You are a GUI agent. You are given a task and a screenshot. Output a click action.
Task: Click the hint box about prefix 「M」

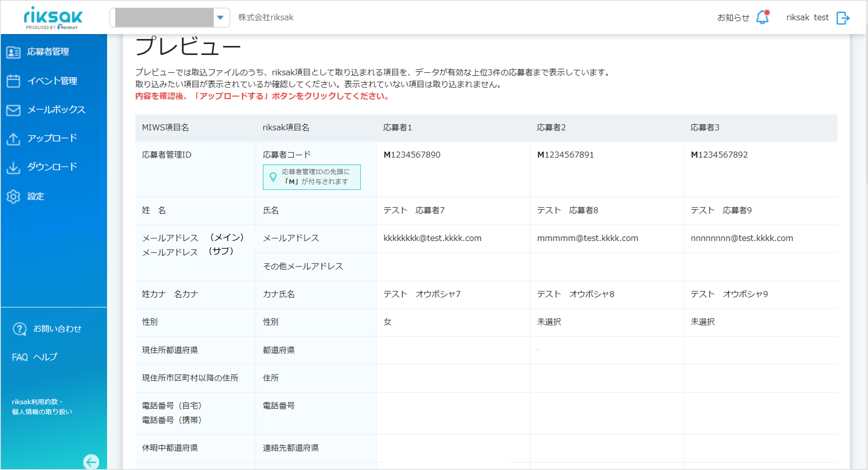(312, 177)
